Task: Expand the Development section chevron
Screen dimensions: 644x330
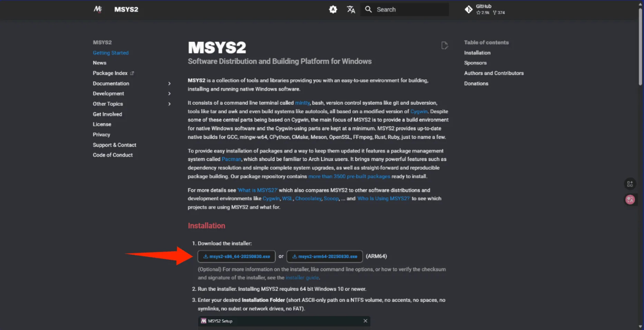Action: pyautogui.click(x=169, y=94)
